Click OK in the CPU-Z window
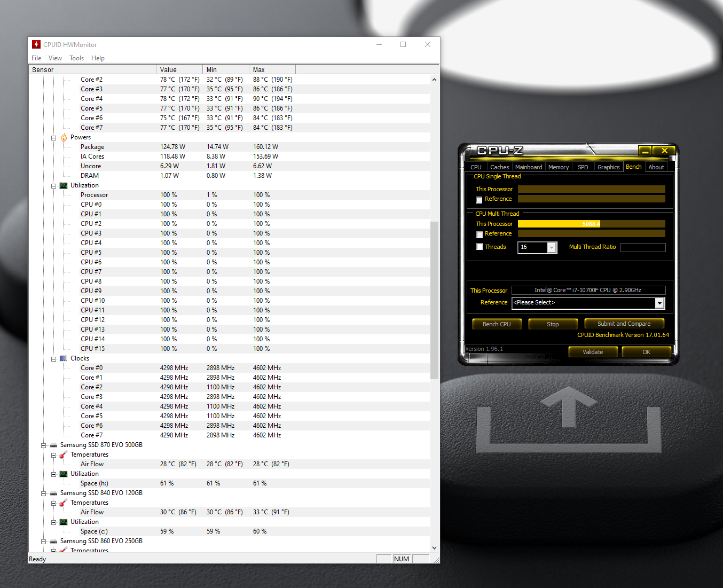 [x=646, y=352]
